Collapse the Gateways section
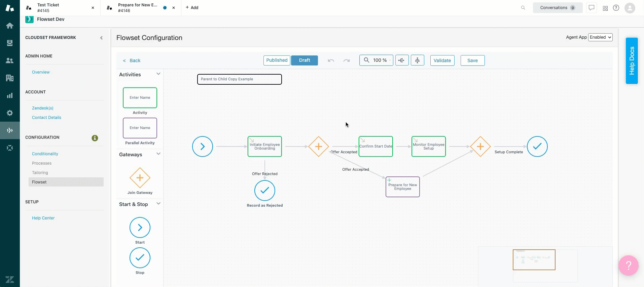644x287 pixels. coord(158,154)
